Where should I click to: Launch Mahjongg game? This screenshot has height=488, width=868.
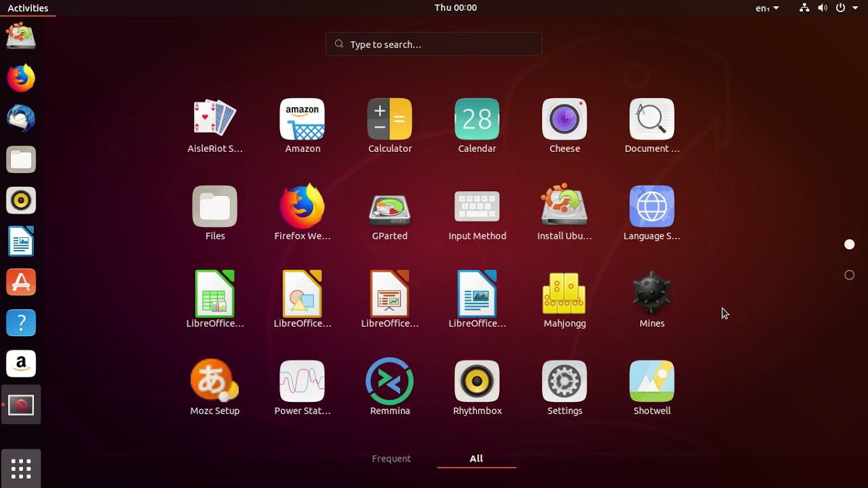[565, 301]
